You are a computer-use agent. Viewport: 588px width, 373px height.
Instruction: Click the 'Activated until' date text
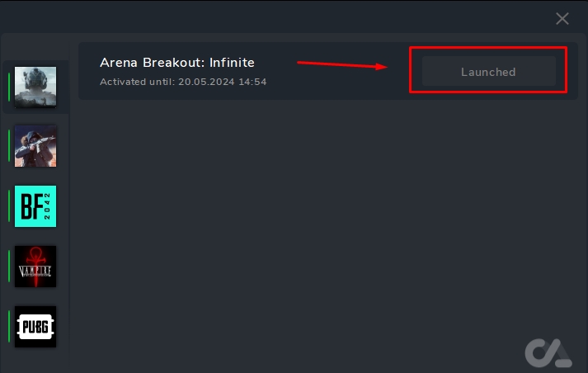coord(183,82)
